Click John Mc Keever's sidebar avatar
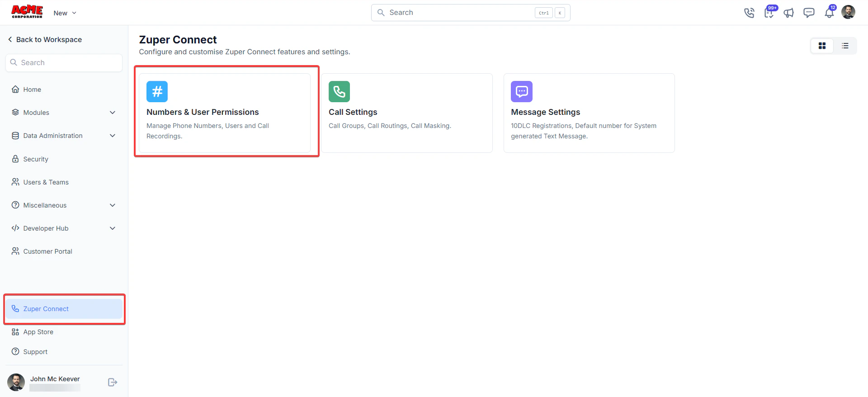868x397 pixels. coord(16,383)
